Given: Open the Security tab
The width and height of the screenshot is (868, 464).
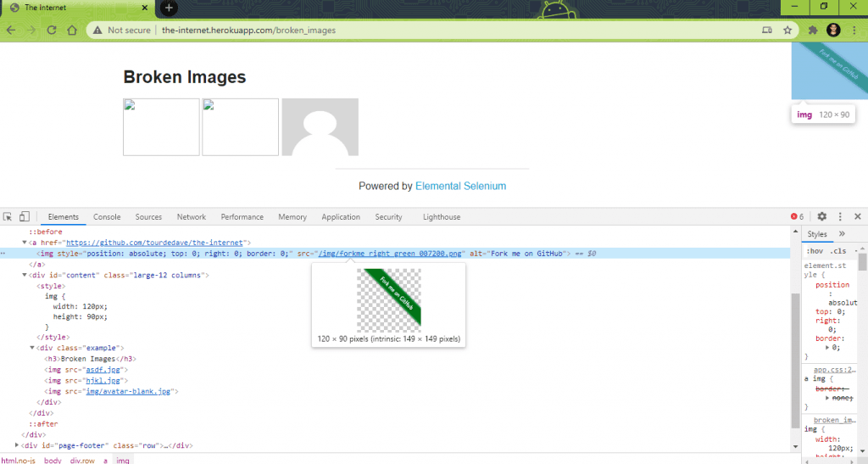Looking at the screenshot, I should (388, 217).
